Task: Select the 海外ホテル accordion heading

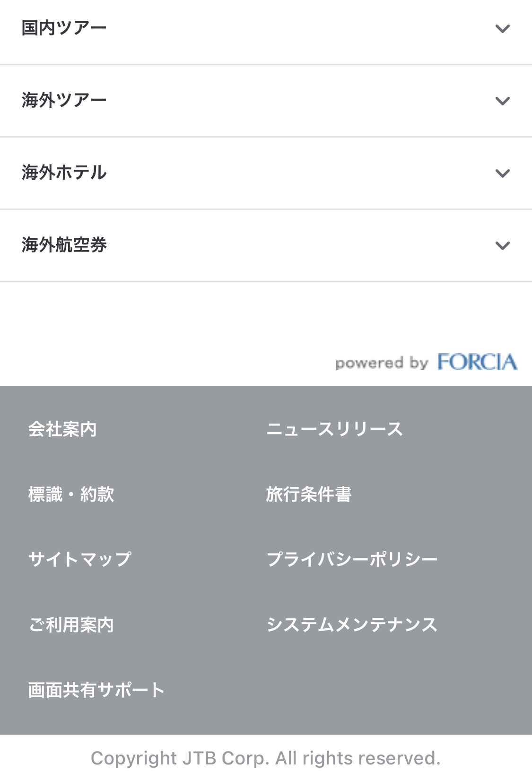Action: click(x=64, y=173)
